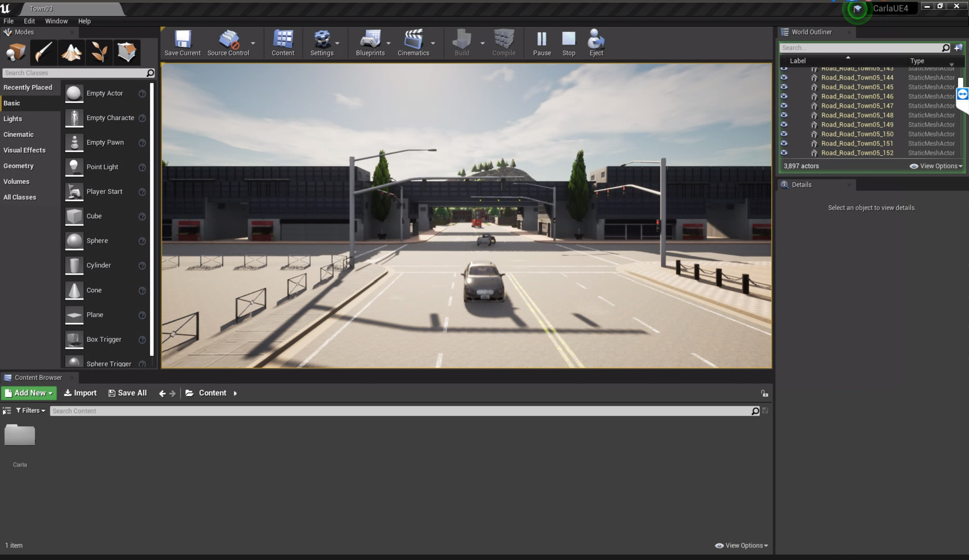Click the Eject toolbar icon

tap(596, 42)
